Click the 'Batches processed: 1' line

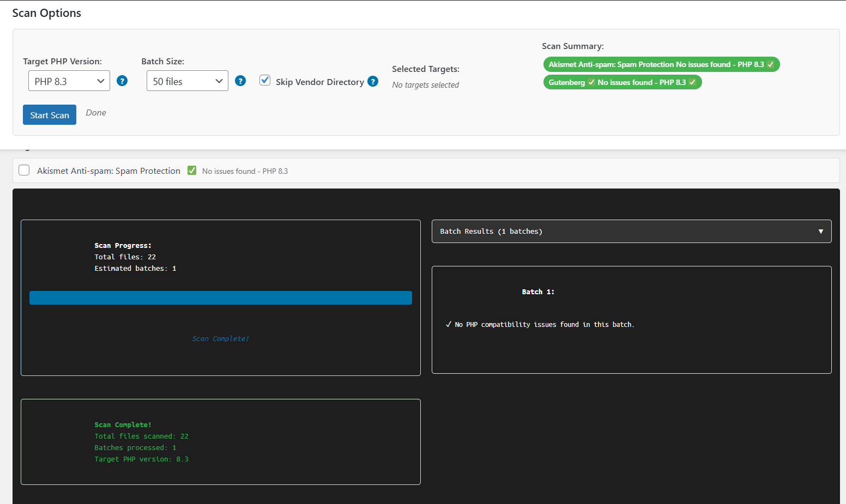click(x=135, y=448)
